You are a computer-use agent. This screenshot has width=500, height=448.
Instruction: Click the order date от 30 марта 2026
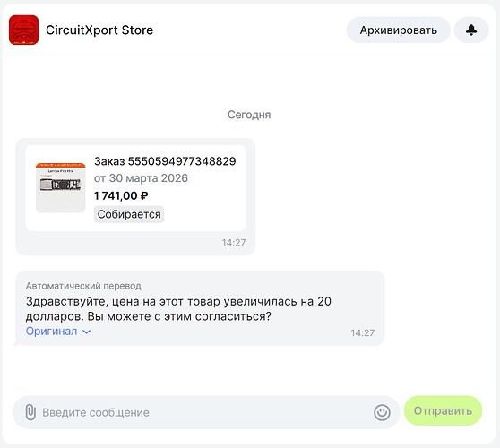[x=141, y=178]
